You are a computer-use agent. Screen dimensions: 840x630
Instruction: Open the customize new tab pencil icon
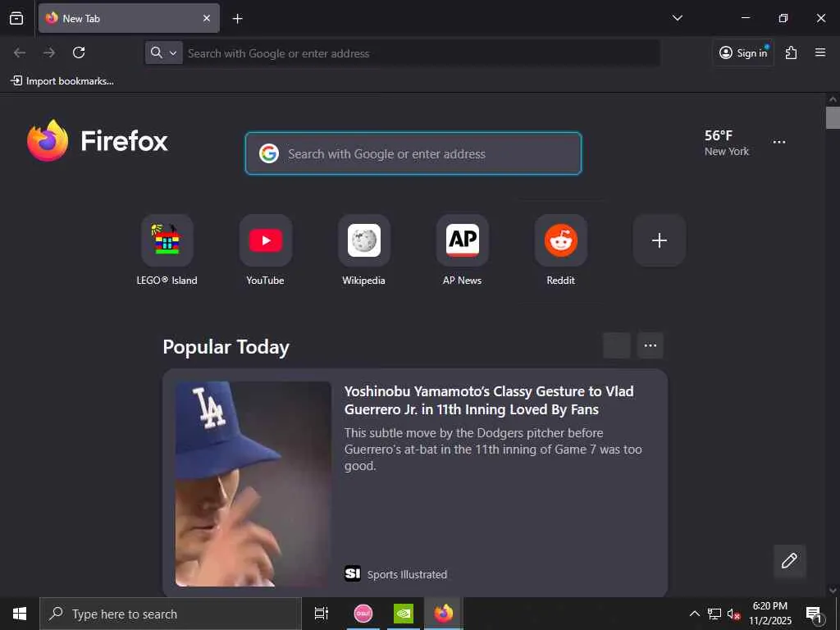coord(789,561)
